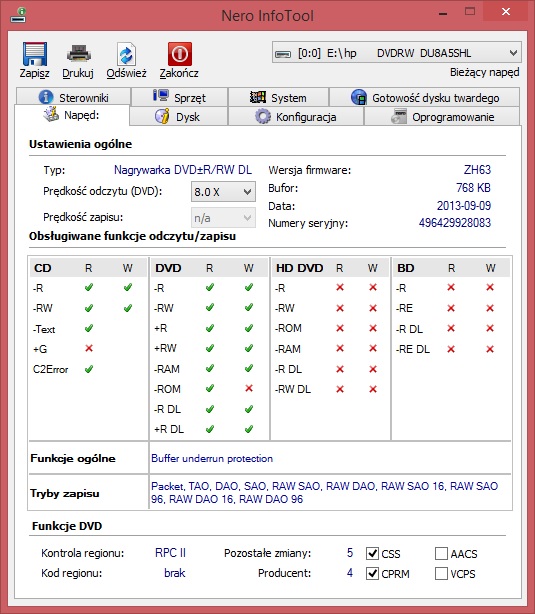
Task: Open the Konfiguracja tab
Action: click(x=296, y=116)
